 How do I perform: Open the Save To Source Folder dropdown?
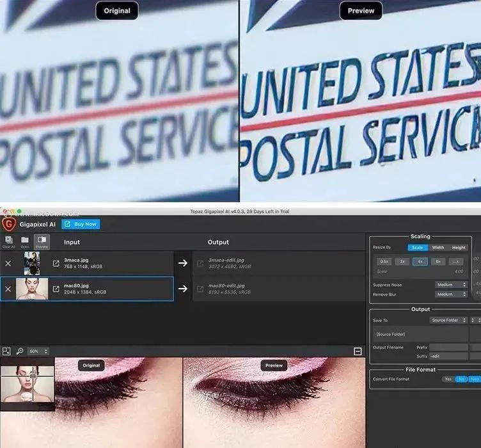tap(448, 320)
